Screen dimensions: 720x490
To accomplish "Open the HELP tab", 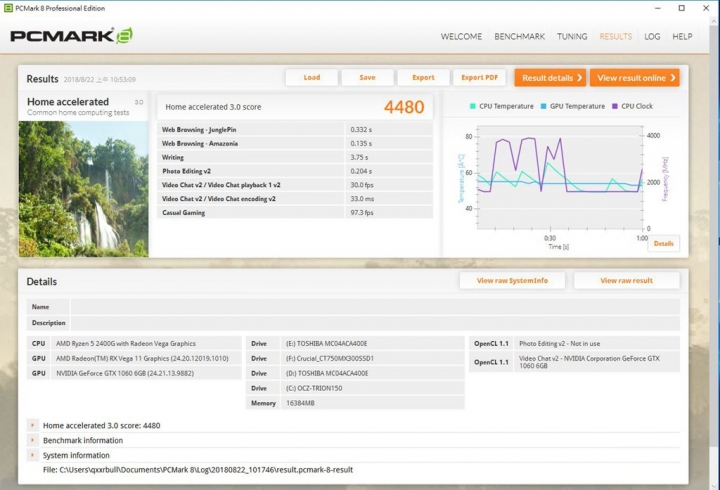I will point(682,37).
